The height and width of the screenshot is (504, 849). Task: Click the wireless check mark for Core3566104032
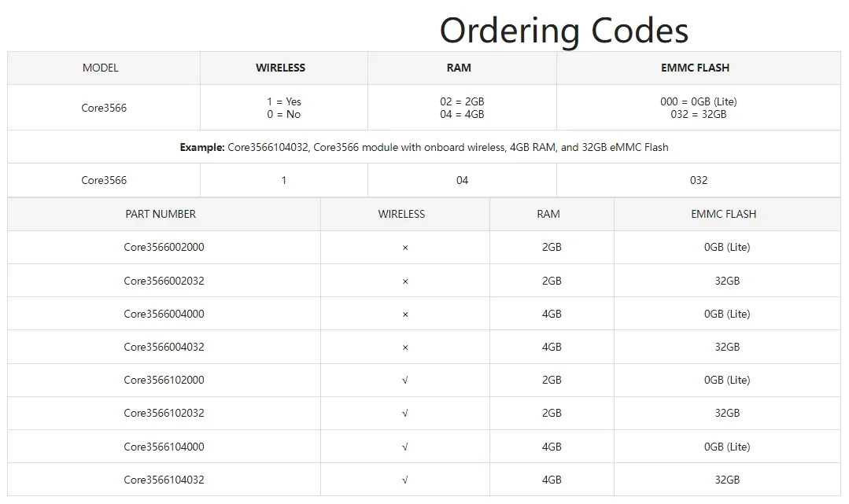coord(405,480)
